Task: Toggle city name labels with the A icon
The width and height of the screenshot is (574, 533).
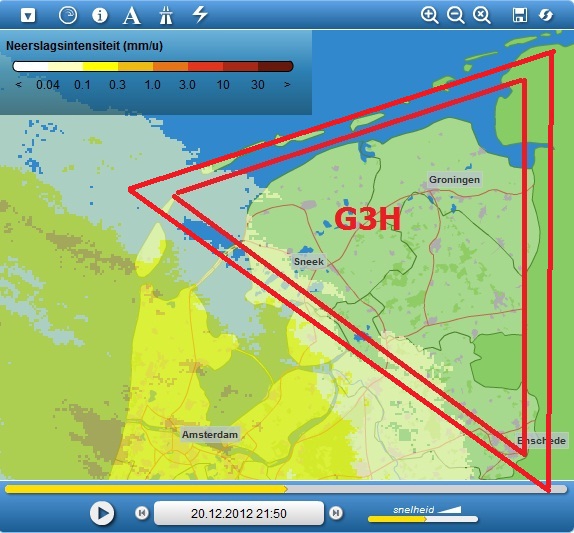Action: coord(131,15)
